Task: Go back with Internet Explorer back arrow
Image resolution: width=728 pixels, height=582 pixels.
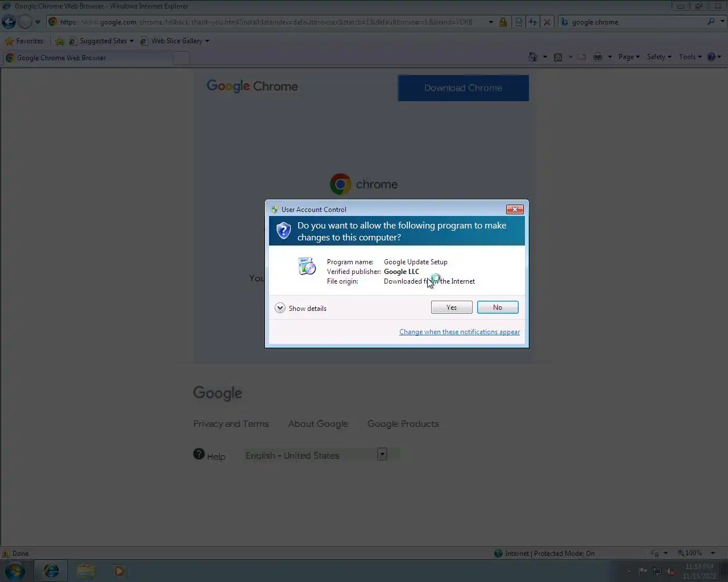Action: point(9,22)
